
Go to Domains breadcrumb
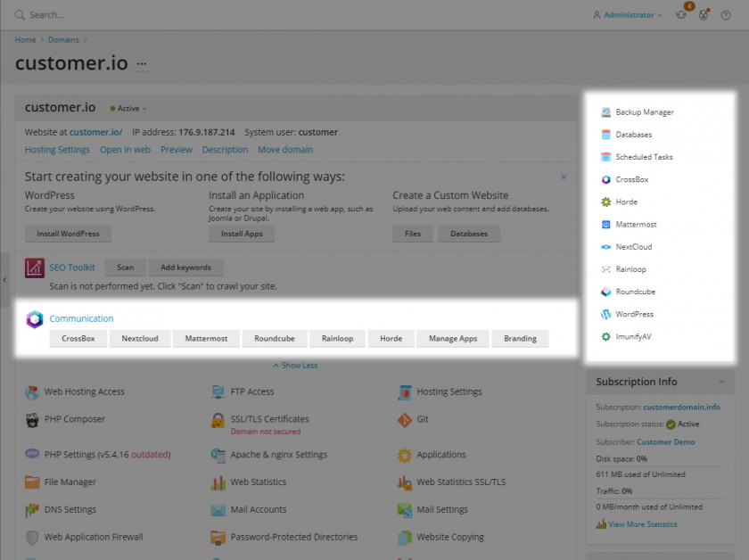click(63, 39)
